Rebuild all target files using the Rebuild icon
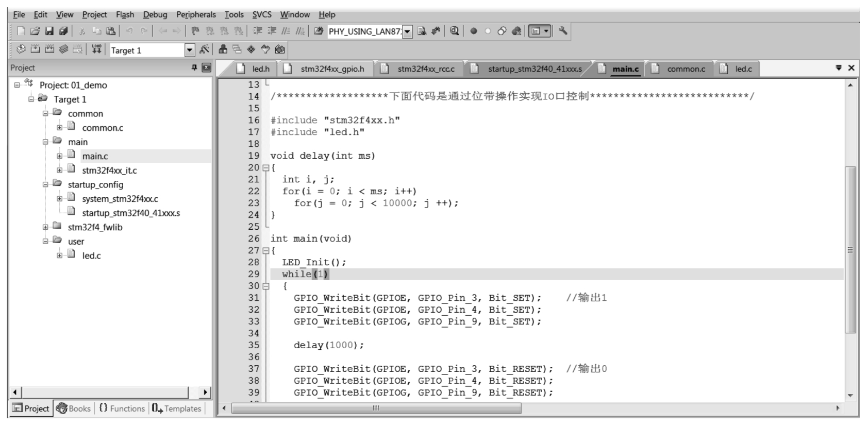This screenshot has width=868, height=426. click(x=49, y=49)
